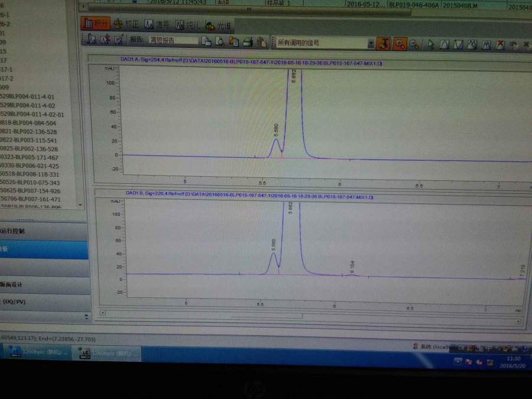Click the chromatogram horizontal scrollbar left arrow
532x399 pixels.
click(102, 313)
